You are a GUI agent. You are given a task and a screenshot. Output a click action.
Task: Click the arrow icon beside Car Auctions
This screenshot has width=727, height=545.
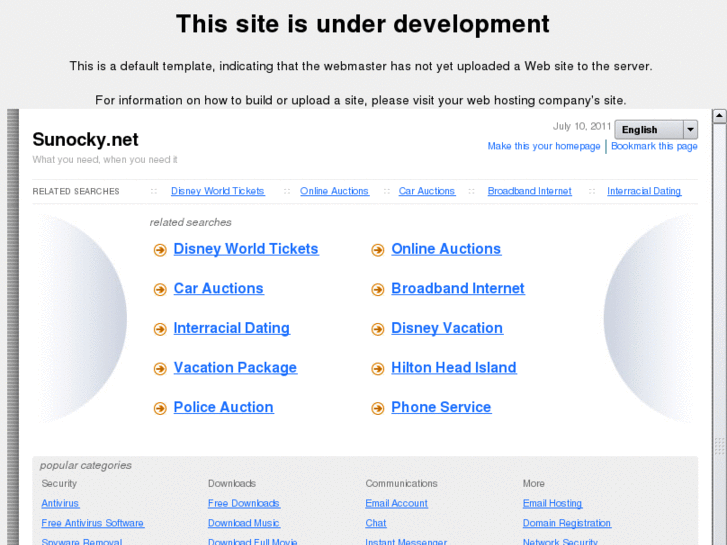160,289
